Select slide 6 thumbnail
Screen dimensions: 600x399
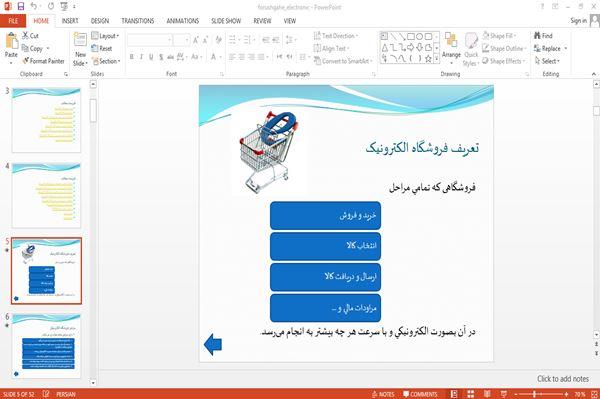46,346
